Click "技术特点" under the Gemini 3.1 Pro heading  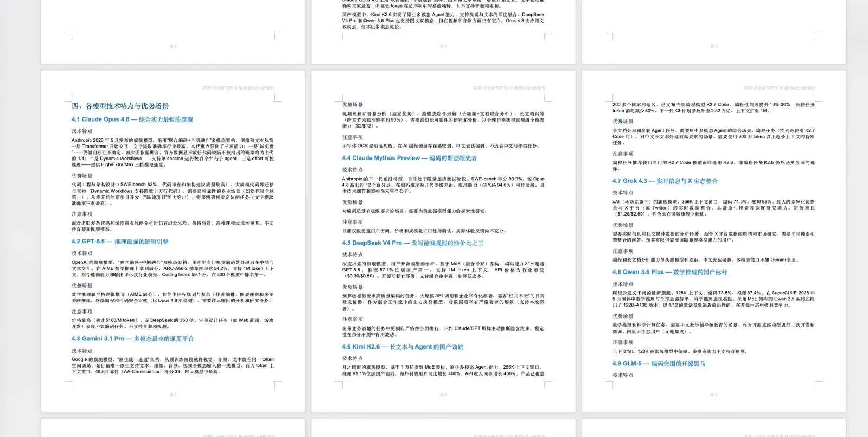pyautogui.click(x=82, y=351)
